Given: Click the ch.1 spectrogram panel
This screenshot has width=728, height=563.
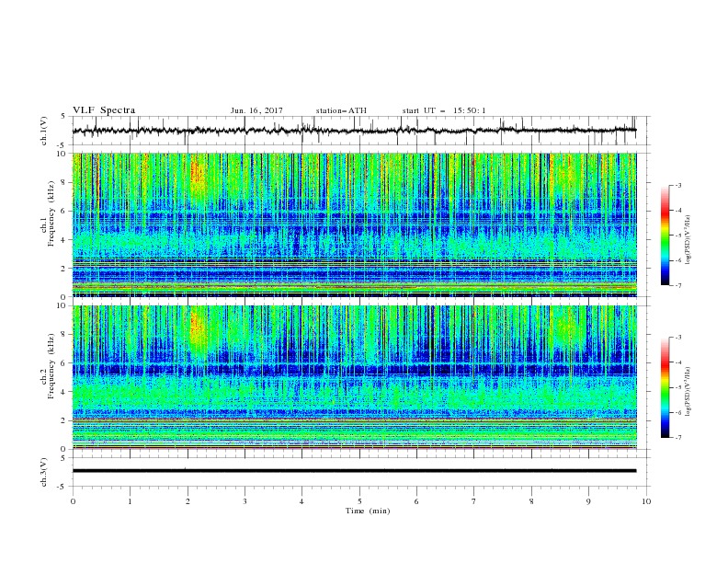Looking at the screenshot, I should tap(355, 224).
